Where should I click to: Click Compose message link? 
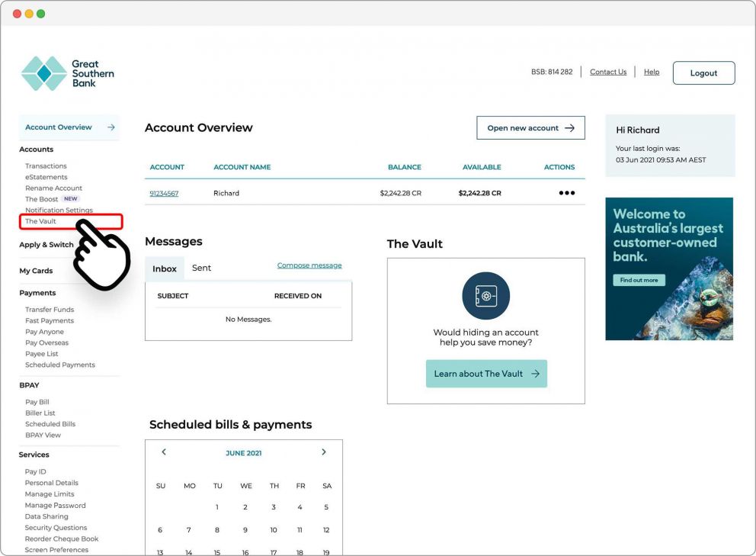(309, 265)
